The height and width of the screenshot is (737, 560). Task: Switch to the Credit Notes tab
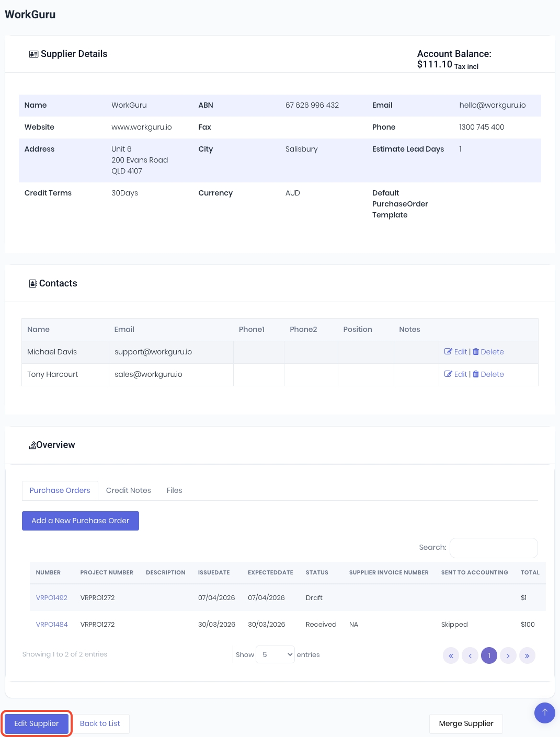[x=129, y=490]
